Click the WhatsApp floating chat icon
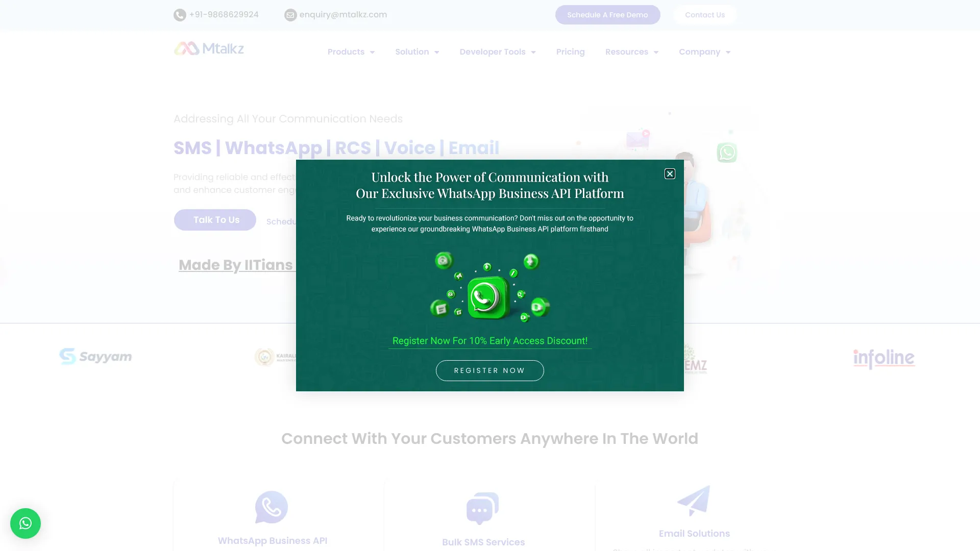 [25, 523]
